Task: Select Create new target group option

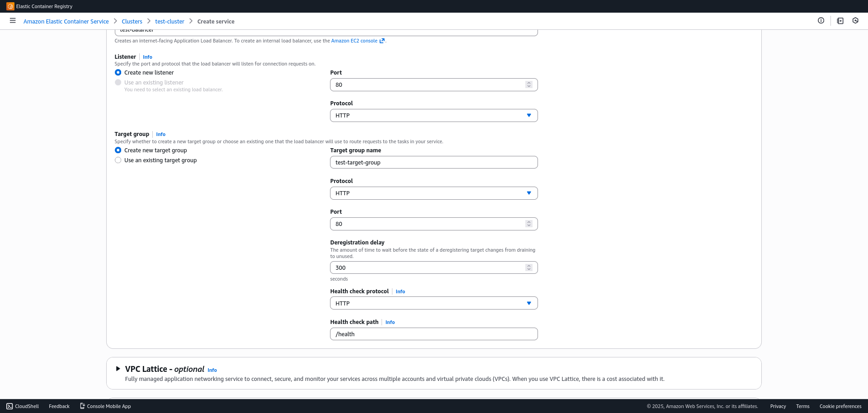Action: coord(118,150)
